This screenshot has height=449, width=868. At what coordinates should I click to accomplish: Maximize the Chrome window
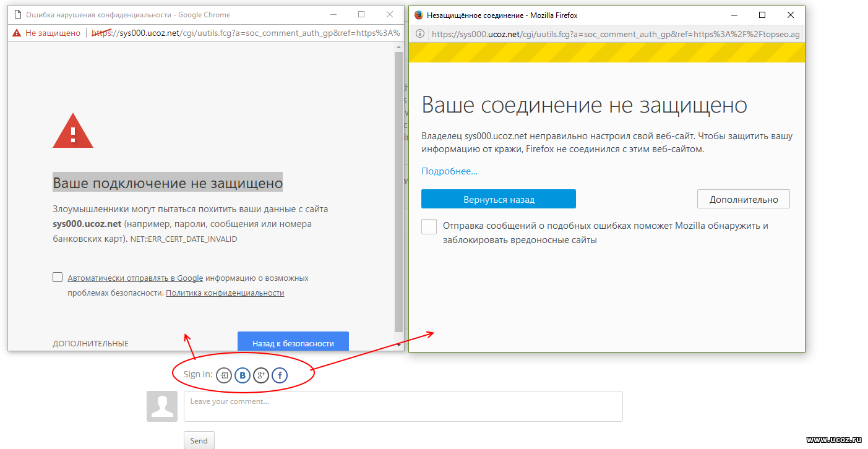(361, 14)
